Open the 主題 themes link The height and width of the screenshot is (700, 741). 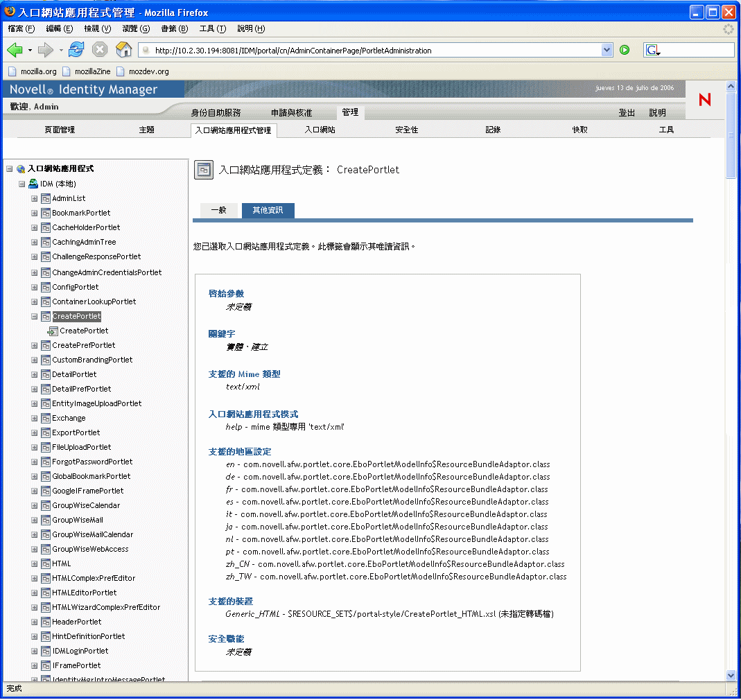tap(146, 130)
